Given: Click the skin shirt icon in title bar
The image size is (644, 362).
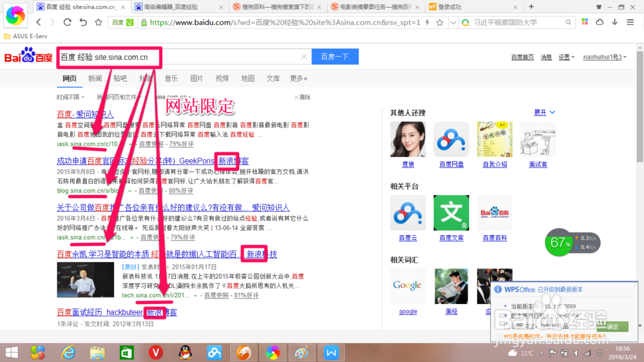Looking at the screenshot, I should pyautogui.click(x=599, y=7).
